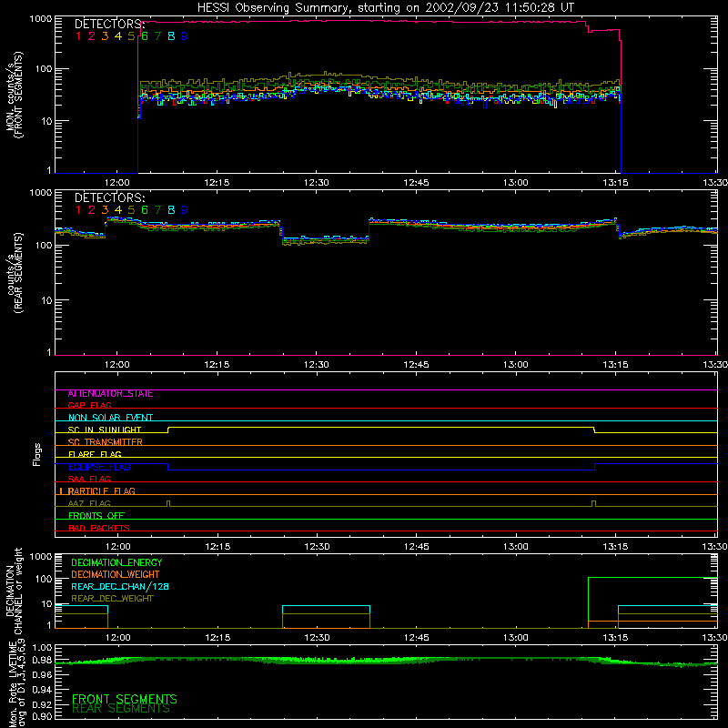This screenshot has width=728, height=728.
Task: Click detector 1 legend number in rear segments plot
Action: 78,210
